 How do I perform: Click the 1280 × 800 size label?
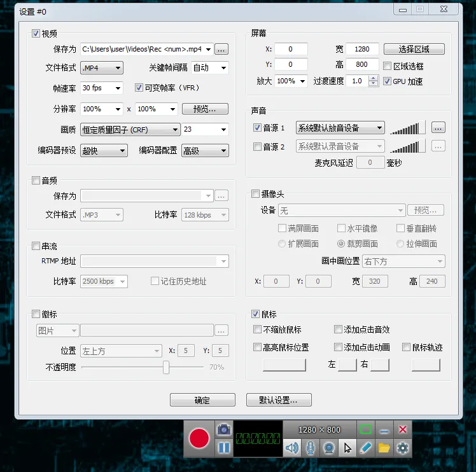click(319, 430)
